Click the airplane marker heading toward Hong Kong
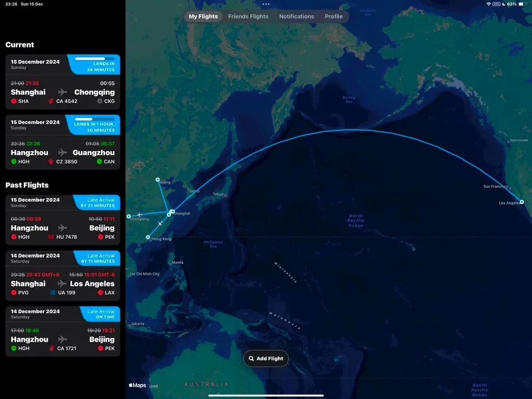Image resolution: width=532 pixels, height=399 pixels. click(160, 223)
